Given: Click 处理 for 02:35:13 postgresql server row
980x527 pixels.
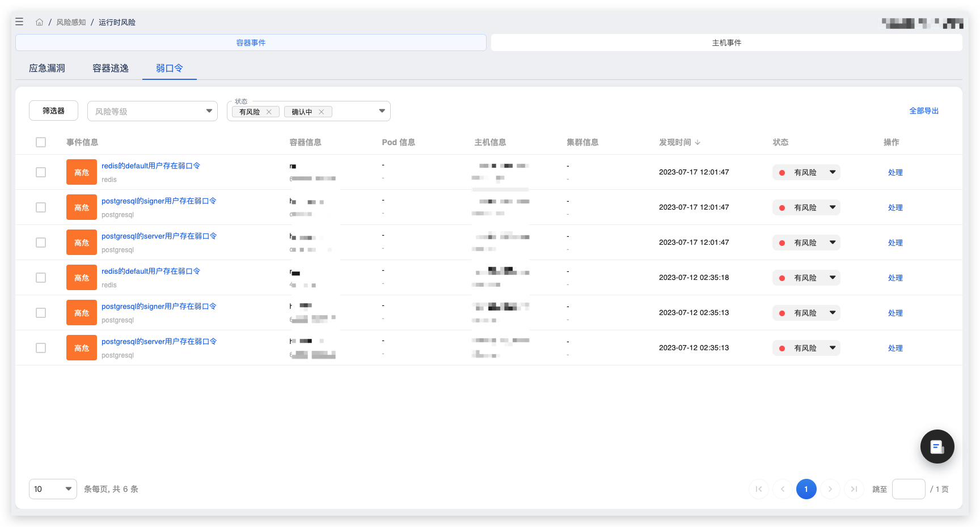Looking at the screenshot, I should (x=895, y=348).
